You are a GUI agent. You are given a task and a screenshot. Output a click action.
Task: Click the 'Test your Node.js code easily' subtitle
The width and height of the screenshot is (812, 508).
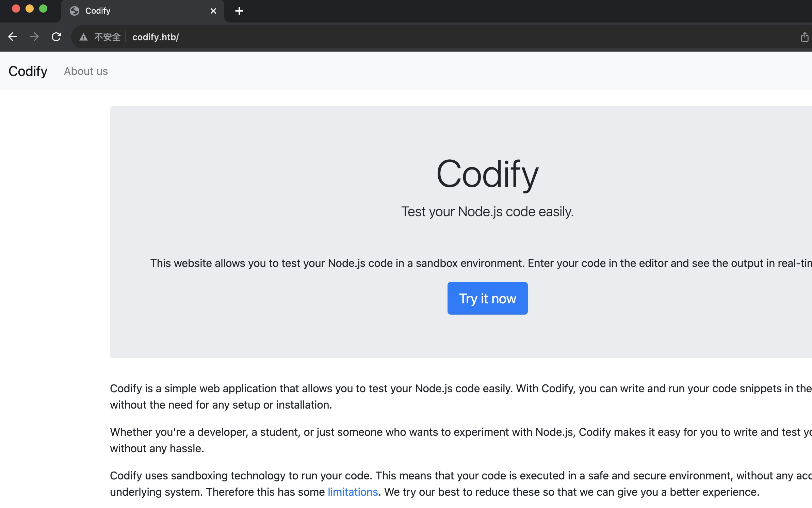coord(487,211)
